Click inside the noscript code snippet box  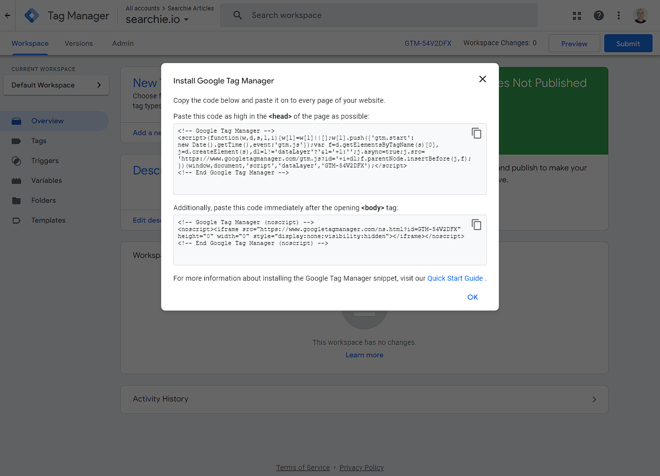(x=330, y=240)
